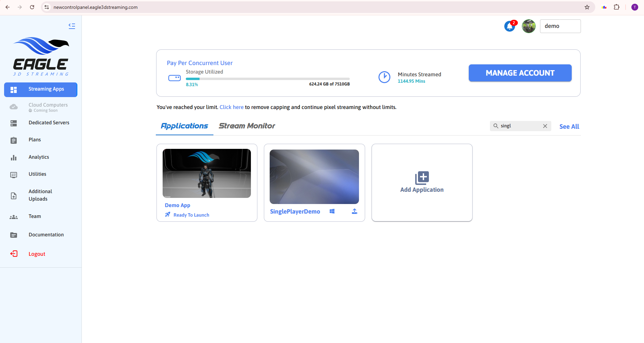Viewport: 644px width, 343px height.
Task: Open Dedicated Servers in sidebar
Action: tap(49, 123)
